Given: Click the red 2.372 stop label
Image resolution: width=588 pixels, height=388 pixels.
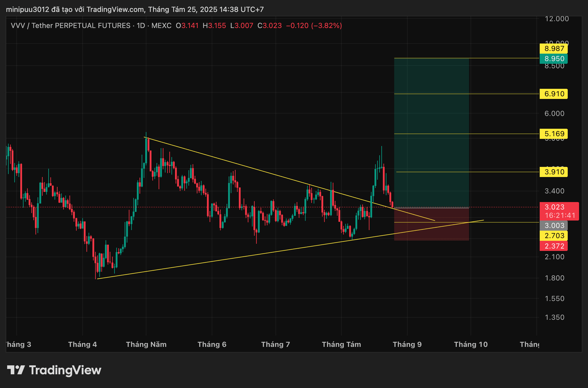Looking at the screenshot, I should pyautogui.click(x=554, y=246).
